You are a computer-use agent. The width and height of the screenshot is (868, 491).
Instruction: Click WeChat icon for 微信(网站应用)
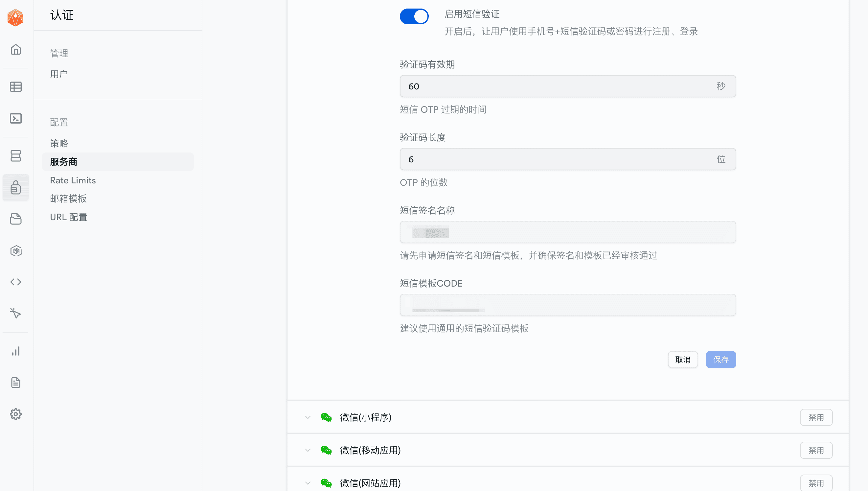coord(326,483)
